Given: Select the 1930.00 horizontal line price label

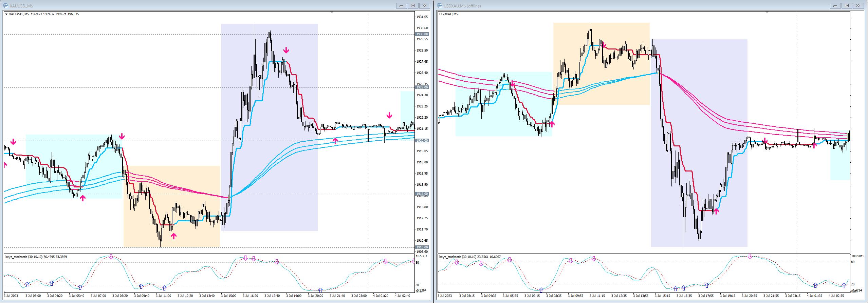Looking at the screenshot, I should (422, 34).
